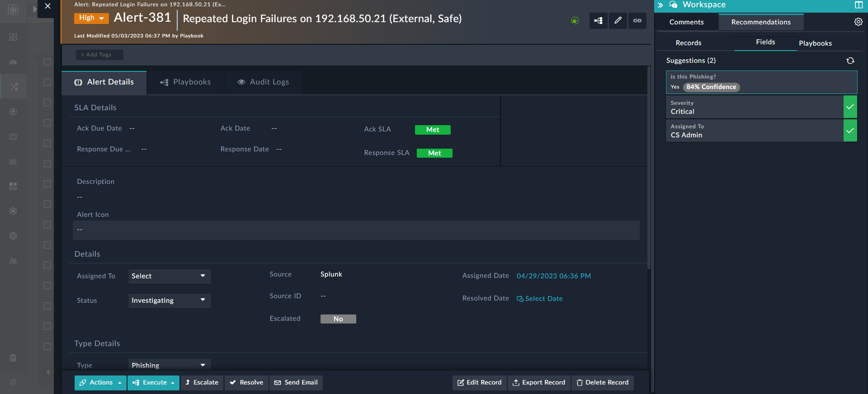Open the Reports line-chart sidebar icon
This screenshot has height=394, width=868.
(13, 161)
